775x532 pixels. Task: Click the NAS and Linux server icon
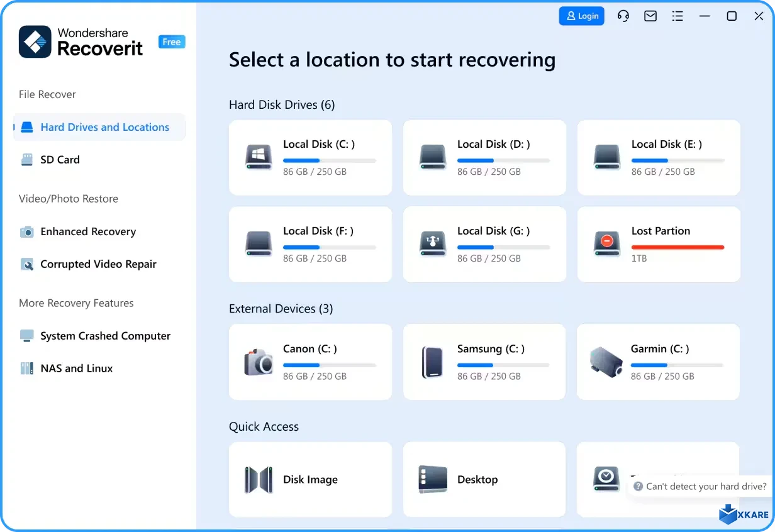(26, 369)
